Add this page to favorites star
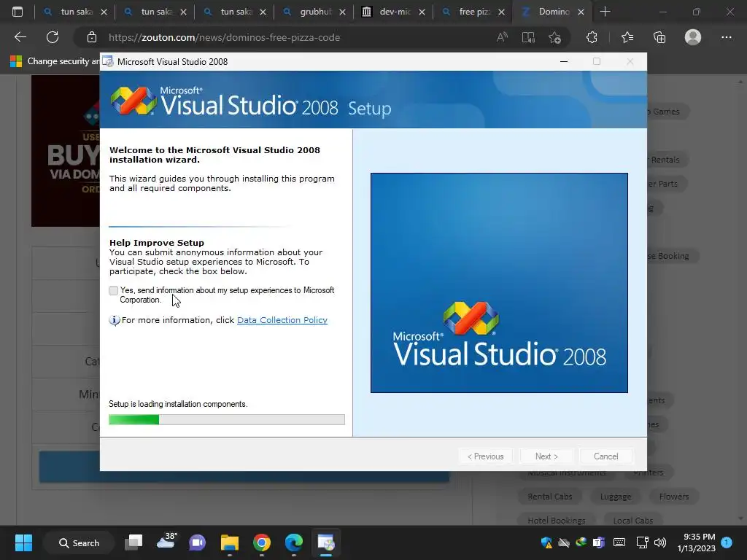Image resolution: width=747 pixels, height=560 pixels. pyautogui.click(x=554, y=37)
